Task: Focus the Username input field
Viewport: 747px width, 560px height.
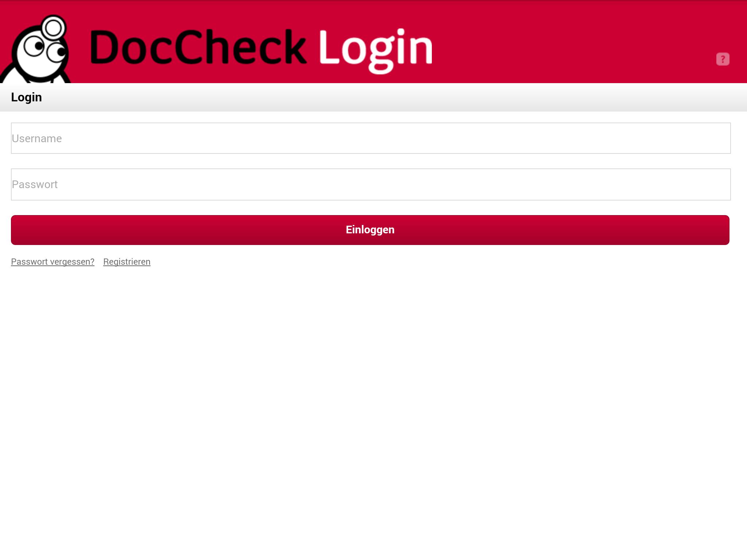Action: tap(371, 138)
